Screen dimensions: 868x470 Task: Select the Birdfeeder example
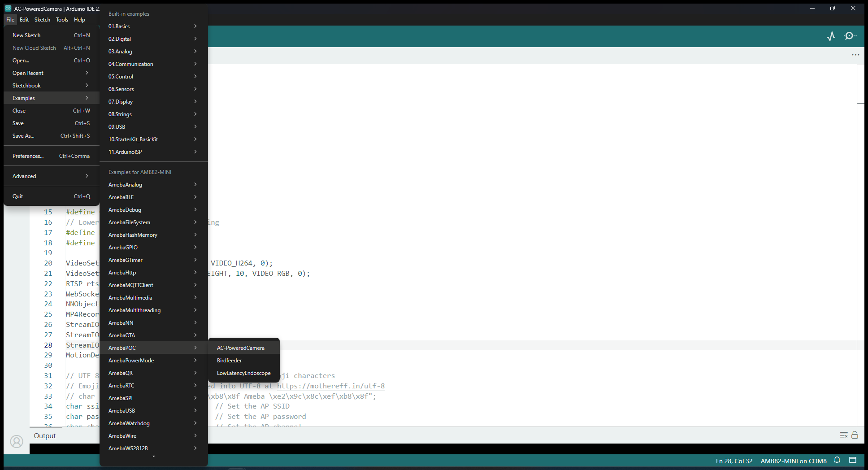(230, 361)
